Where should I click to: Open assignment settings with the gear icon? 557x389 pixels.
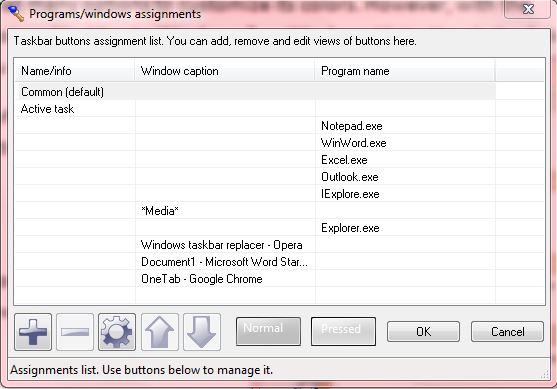click(x=117, y=332)
